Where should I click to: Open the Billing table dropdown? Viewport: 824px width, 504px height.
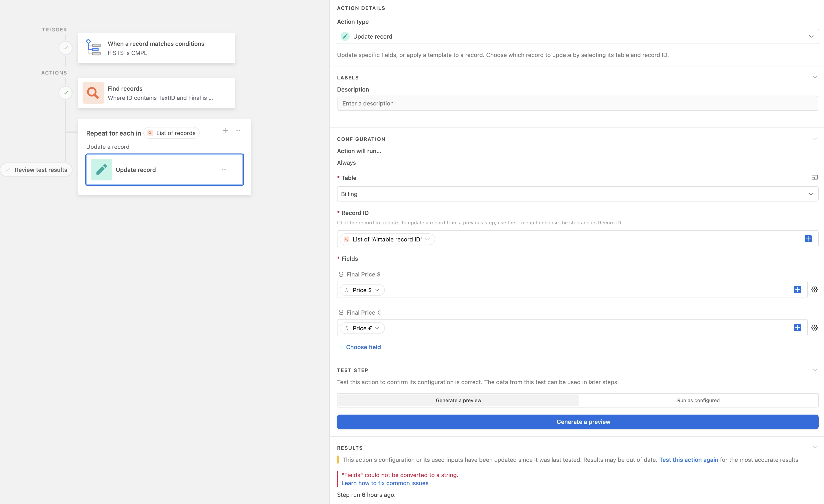[x=577, y=194]
